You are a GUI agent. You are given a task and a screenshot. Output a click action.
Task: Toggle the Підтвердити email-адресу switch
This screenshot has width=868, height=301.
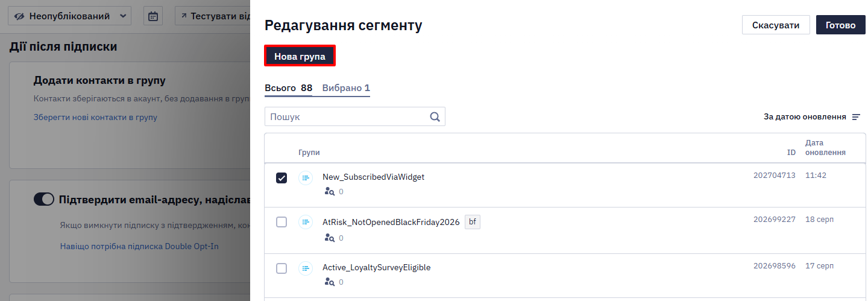pyautogui.click(x=44, y=200)
